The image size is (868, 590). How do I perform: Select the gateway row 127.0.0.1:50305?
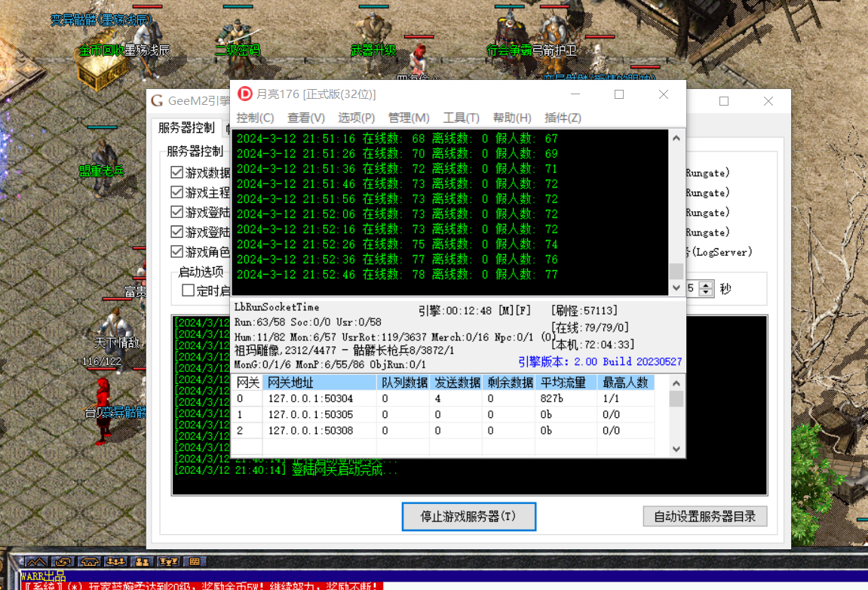(444, 414)
